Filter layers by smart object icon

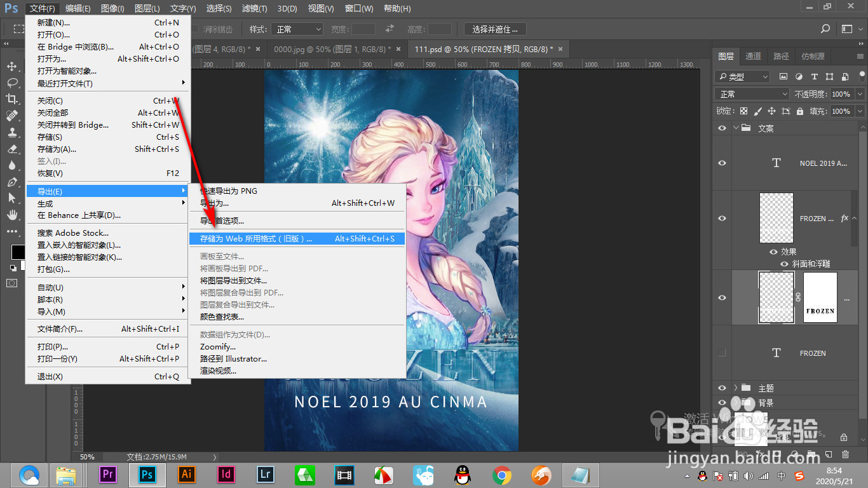(844, 76)
